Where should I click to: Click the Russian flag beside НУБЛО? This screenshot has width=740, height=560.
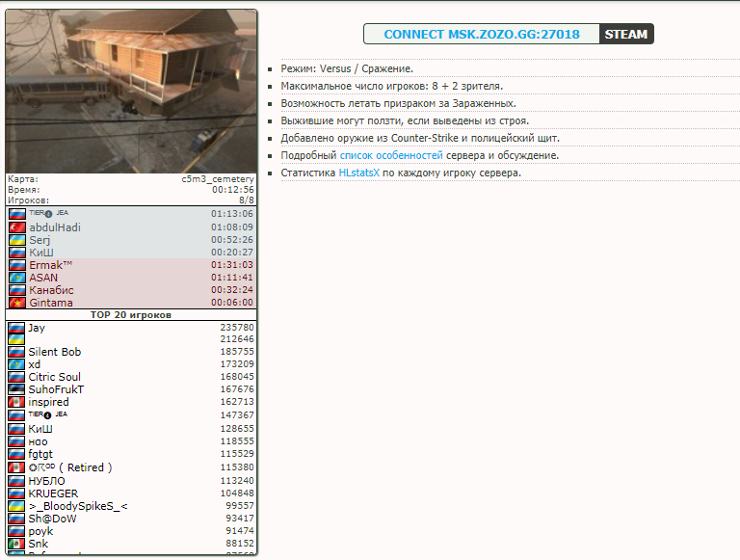point(16,481)
